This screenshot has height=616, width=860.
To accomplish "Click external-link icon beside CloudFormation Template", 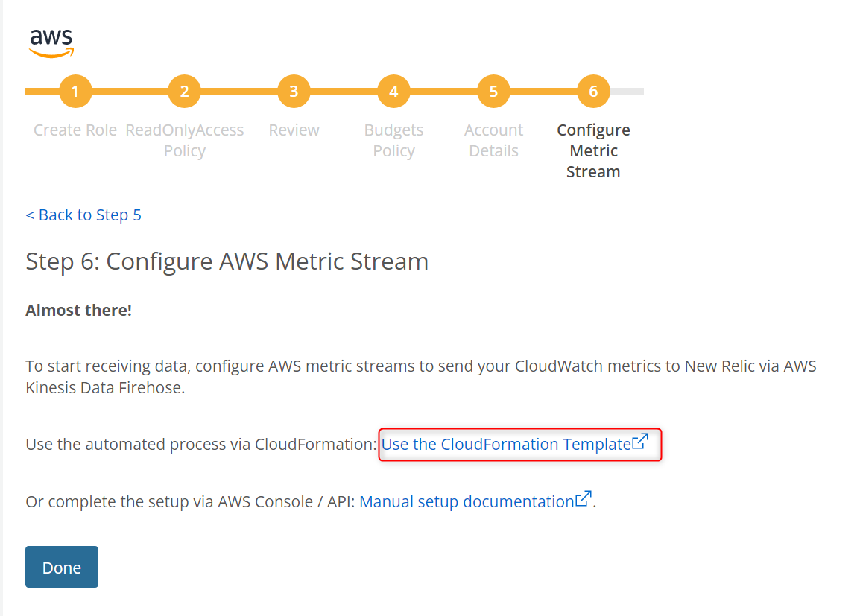I will click(640, 441).
